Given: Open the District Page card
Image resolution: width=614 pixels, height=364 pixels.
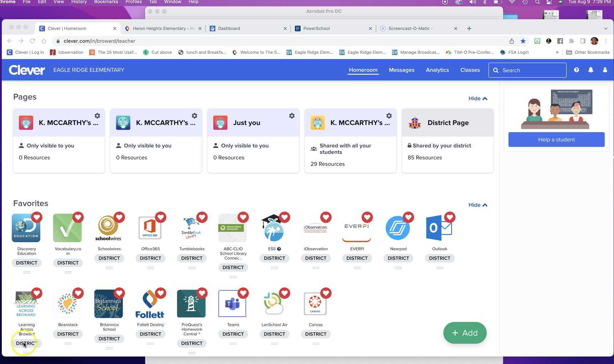Looking at the screenshot, I should pyautogui.click(x=447, y=141).
